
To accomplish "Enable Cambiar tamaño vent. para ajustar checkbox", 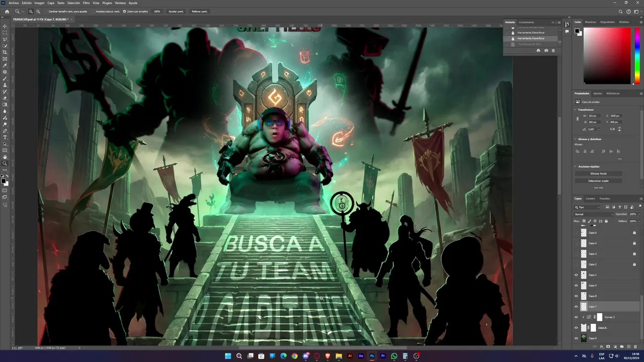I will (46, 11).
